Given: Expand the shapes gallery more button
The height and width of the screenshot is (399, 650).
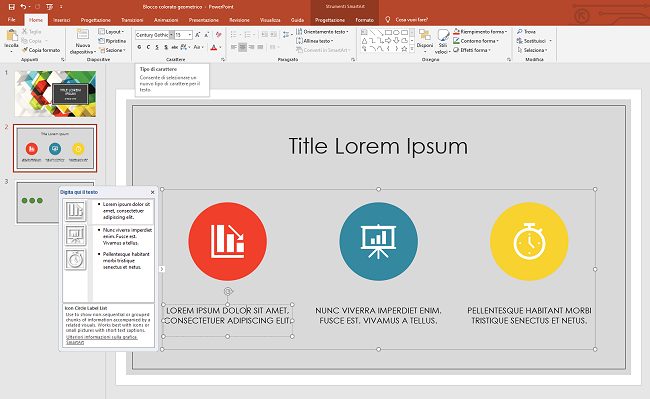Looking at the screenshot, I should (x=412, y=49).
